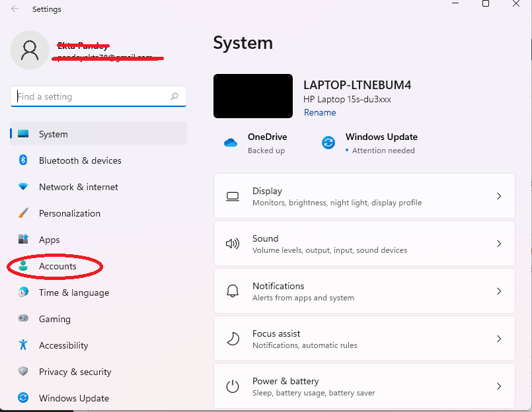Click the Privacy & security shield icon
The image size is (532, 412).
point(23,372)
